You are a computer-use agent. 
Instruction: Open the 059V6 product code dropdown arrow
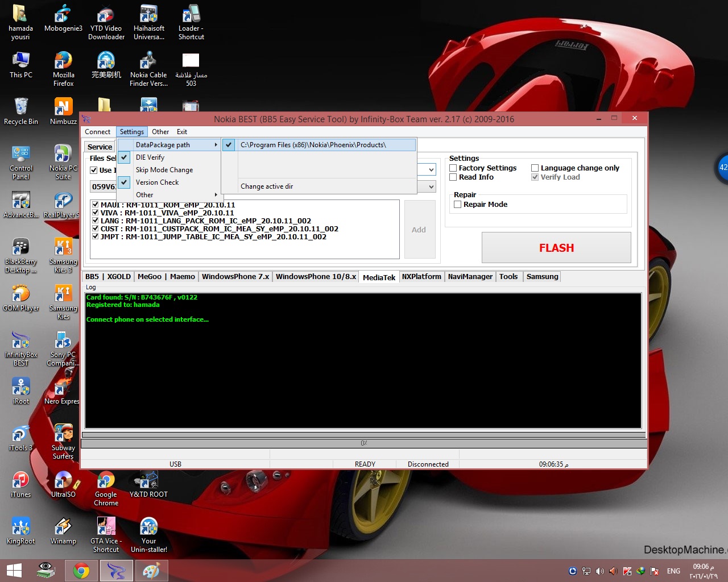click(x=431, y=186)
